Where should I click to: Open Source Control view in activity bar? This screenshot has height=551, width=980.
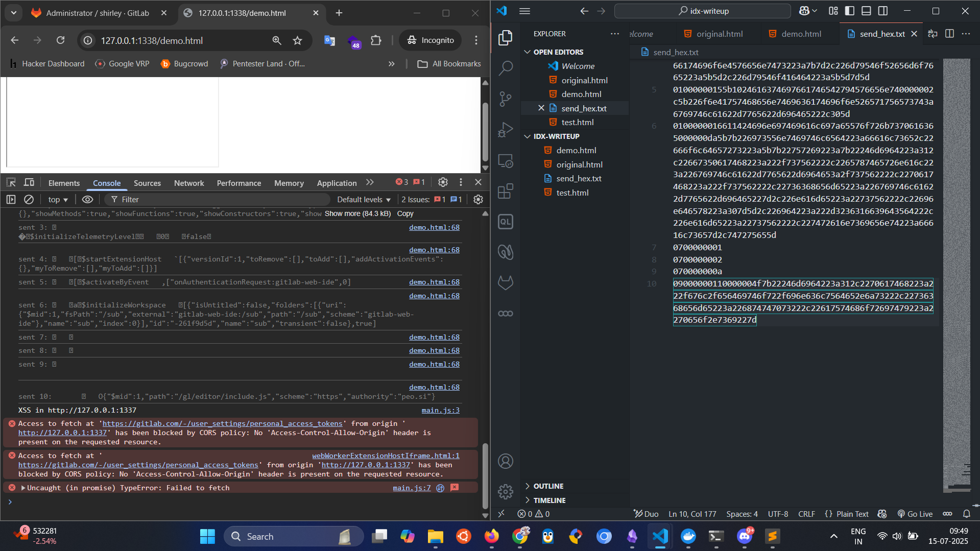[505, 99]
